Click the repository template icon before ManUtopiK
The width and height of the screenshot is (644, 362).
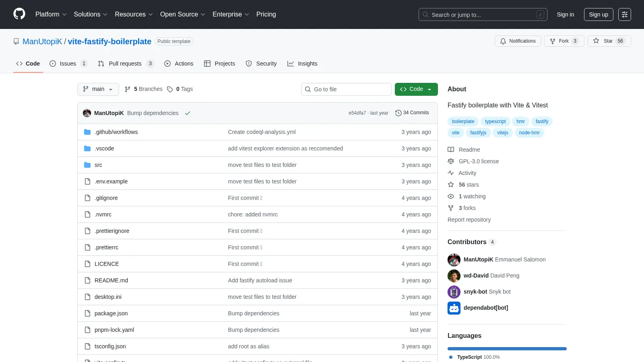[16, 41]
